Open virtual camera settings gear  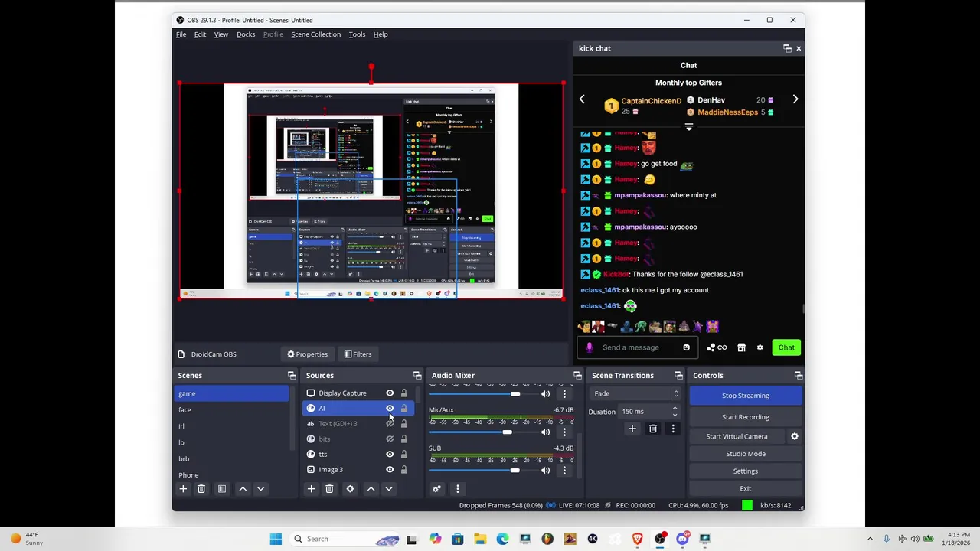pos(795,436)
